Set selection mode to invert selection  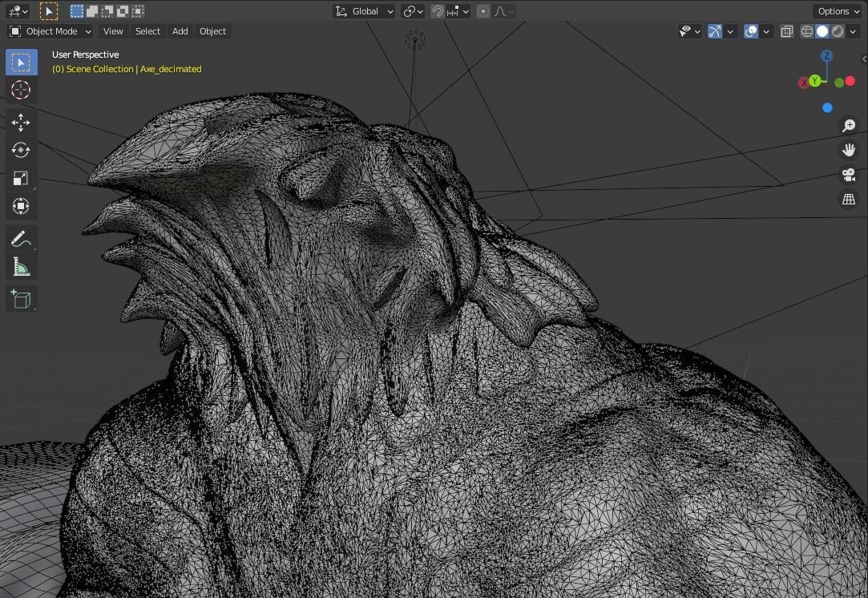123,11
